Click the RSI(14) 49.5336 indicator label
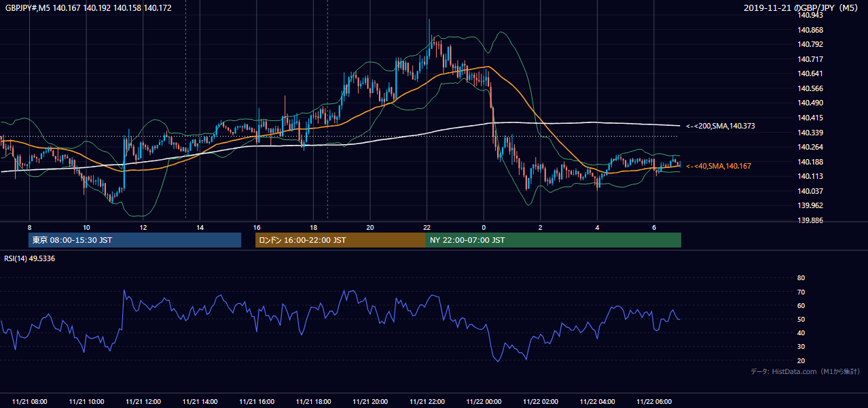The height and width of the screenshot is (408, 868). point(29,258)
